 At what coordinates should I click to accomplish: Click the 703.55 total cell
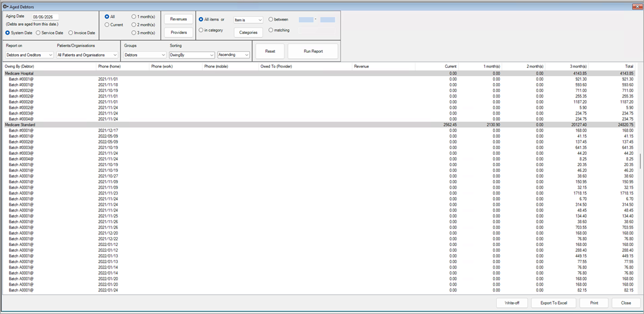[x=628, y=227]
